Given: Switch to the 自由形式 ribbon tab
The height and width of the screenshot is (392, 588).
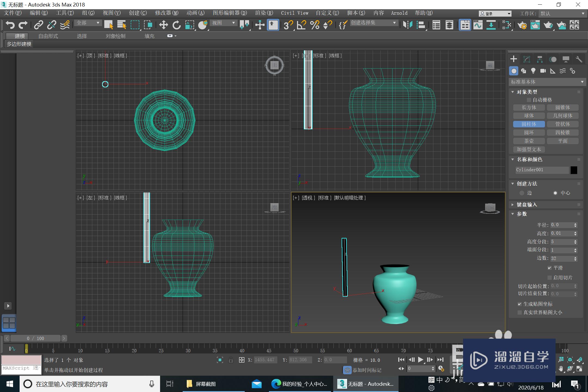Looking at the screenshot, I should [48, 36].
